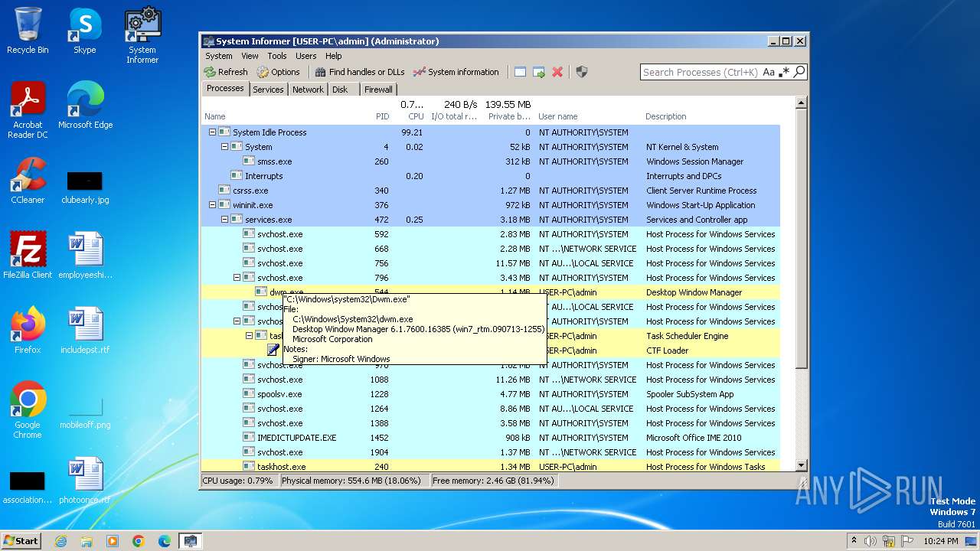Click the CTF Loader process icon
Viewport: 980px width, 551px height.
coord(273,350)
